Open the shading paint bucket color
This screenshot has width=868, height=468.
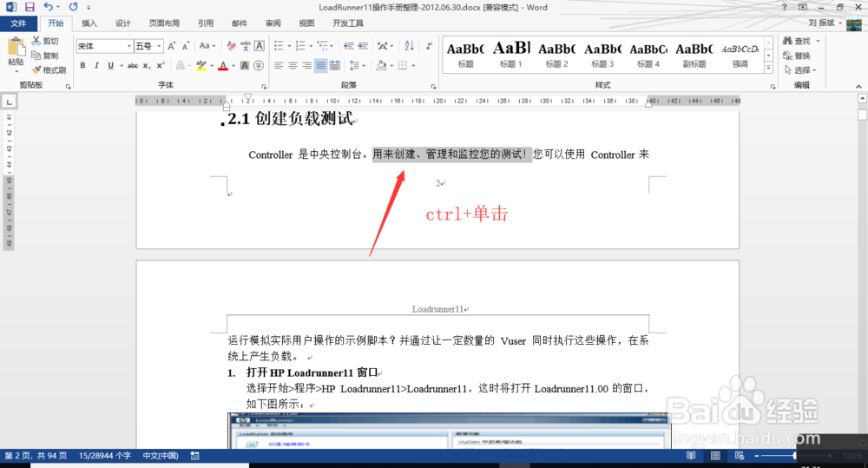381,65
